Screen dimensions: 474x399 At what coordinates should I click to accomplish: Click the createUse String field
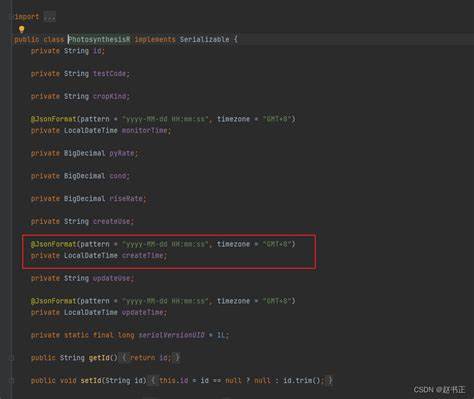click(82, 221)
